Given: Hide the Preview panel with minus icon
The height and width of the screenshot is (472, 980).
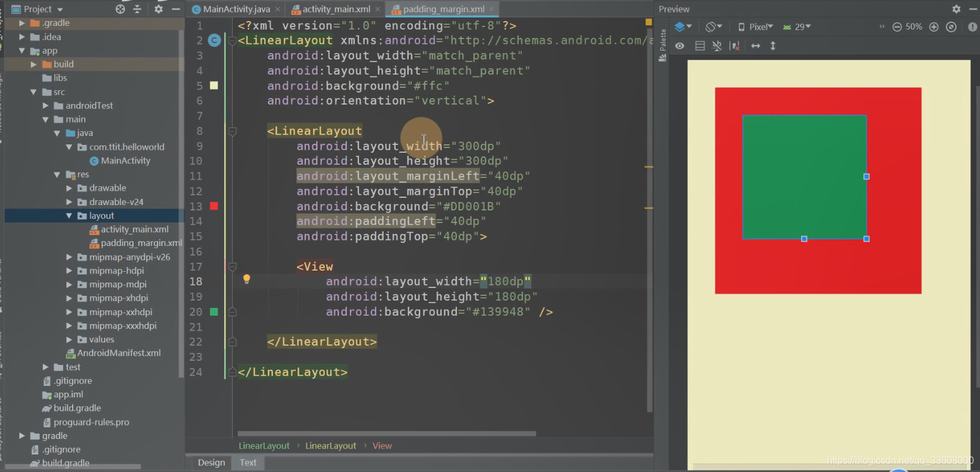Looking at the screenshot, I should coord(973,9).
